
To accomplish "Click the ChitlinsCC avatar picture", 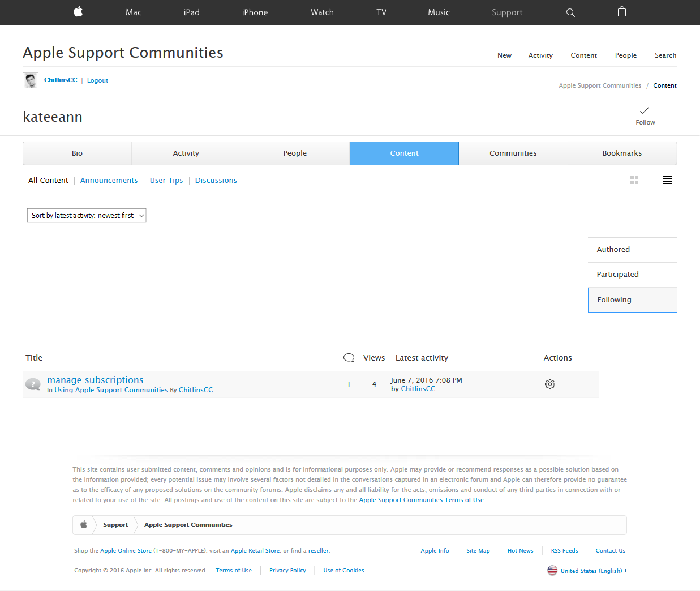I will pos(31,80).
